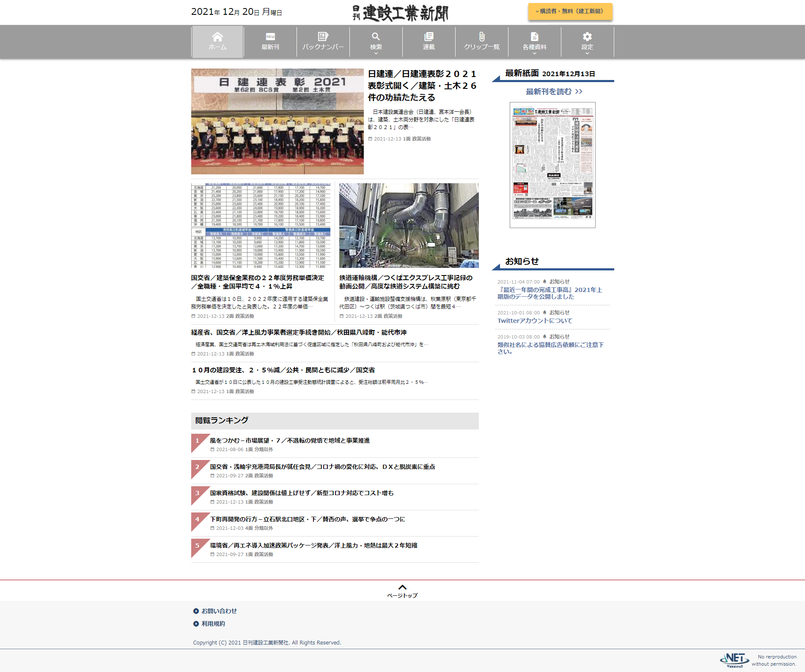
Task: Click the ページトップ up-arrow icon
Action: click(402, 587)
